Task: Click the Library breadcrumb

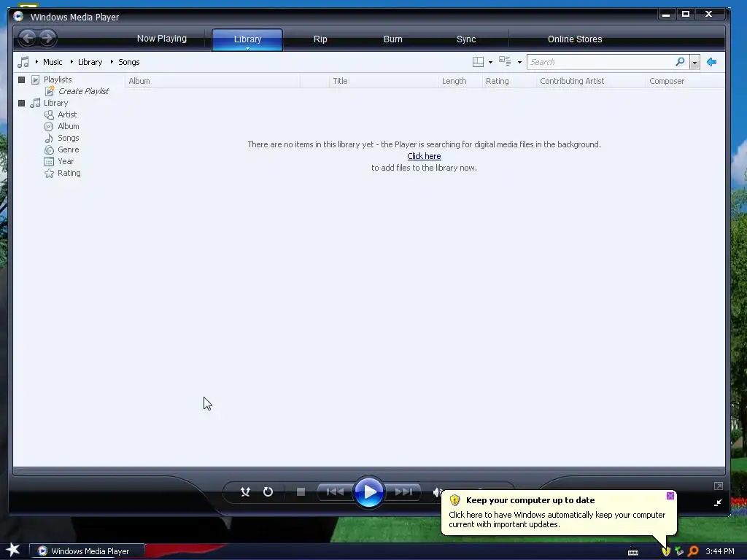Action: pyautogui.click(x=90, y=62)
